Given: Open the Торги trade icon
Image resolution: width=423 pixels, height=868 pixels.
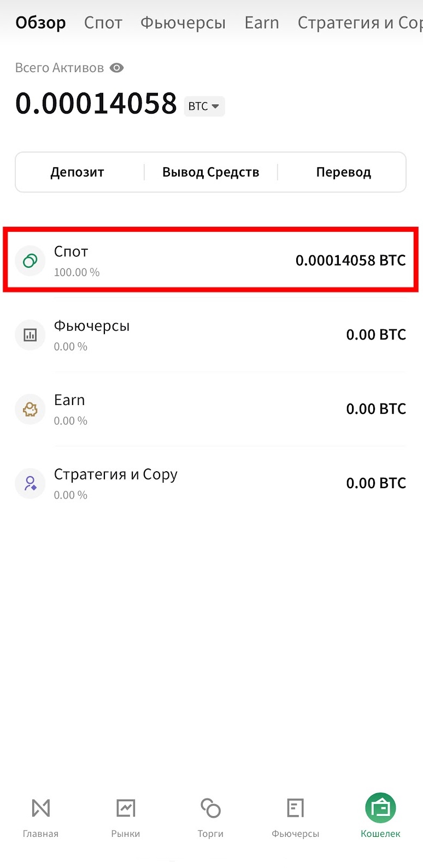Looking at the screenshot, I should point(210,808).
